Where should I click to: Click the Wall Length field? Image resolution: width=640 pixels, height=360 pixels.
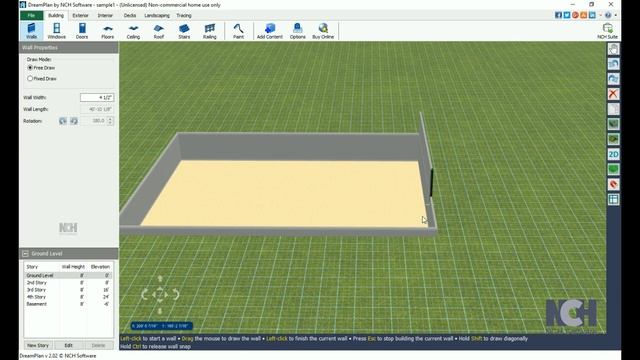coord(97,109)
